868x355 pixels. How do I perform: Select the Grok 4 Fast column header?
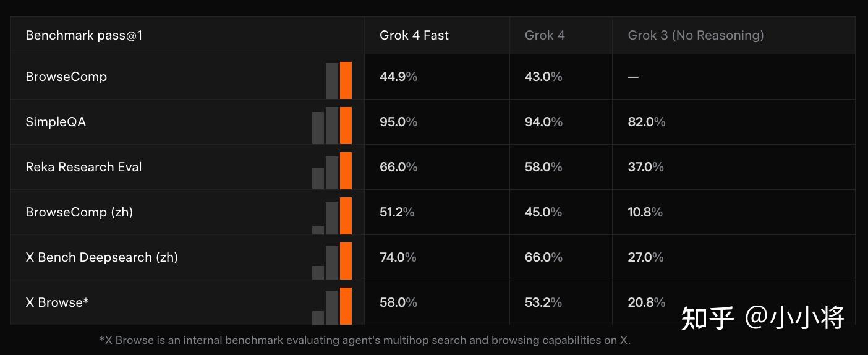tap(414, 35)
